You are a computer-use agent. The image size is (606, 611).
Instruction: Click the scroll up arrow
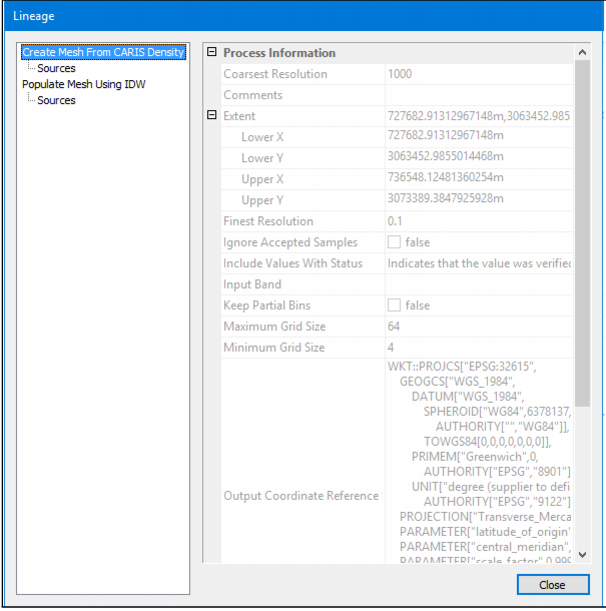pos(583,52)
